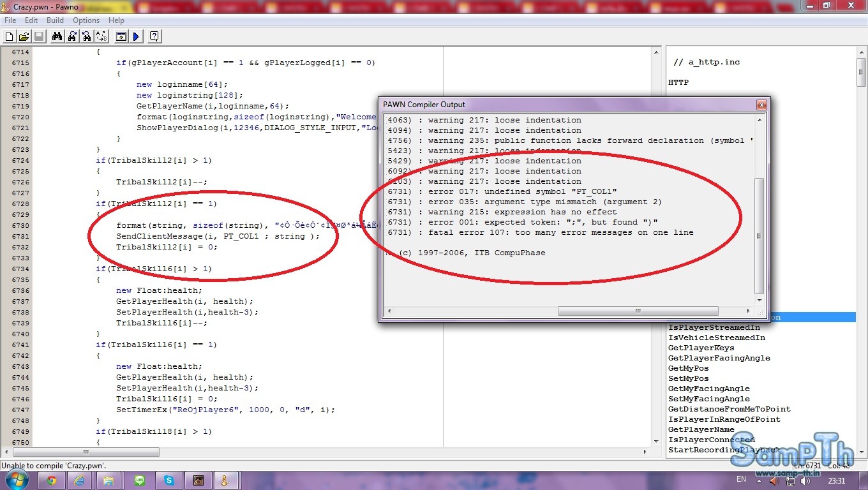The width and height of the screenshot is (868, 490).
Task: Select IsPlayerStreamedIn in the function list
Action: tap(714, 327)
